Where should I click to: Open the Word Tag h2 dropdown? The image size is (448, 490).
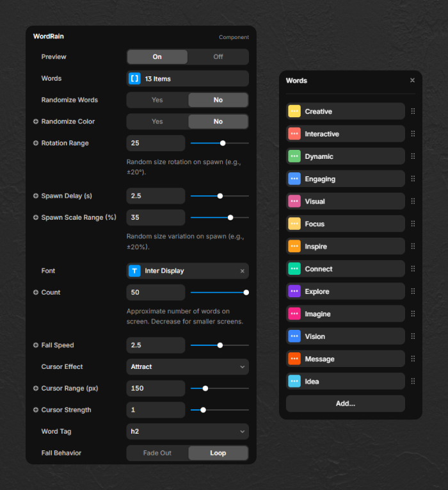click(x=188, y=432)
